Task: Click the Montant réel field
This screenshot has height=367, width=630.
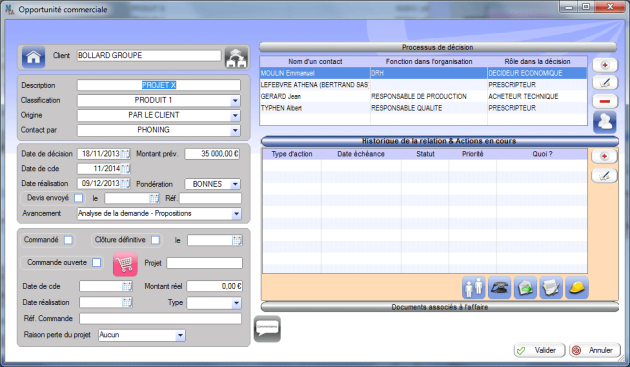Action: tap(215, 286)
